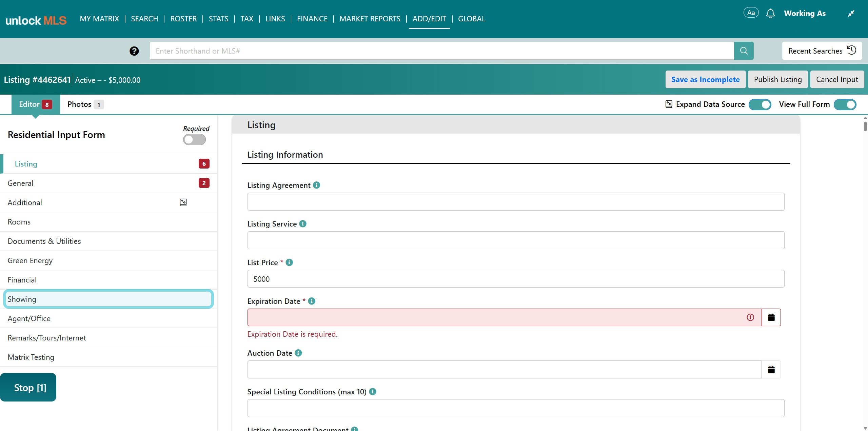Open the GLOBAL menu
This screenshot has height=431, width=868.
[472, 19]
